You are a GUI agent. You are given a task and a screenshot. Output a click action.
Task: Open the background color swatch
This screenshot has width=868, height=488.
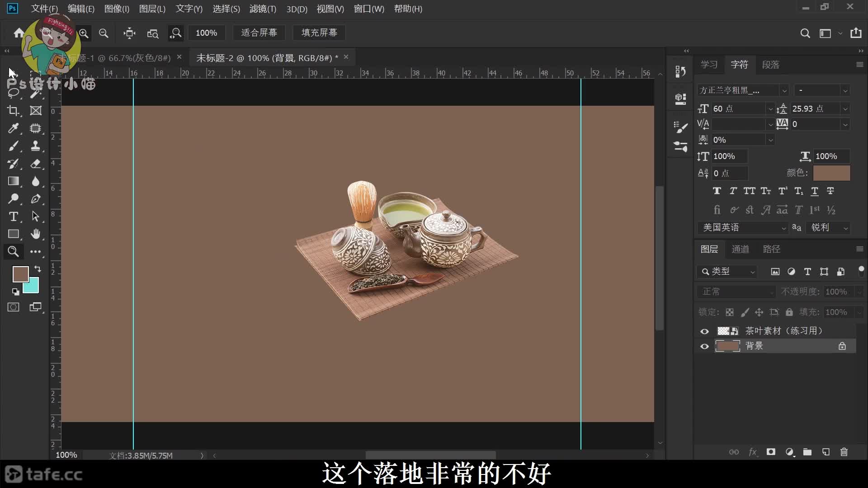coord(33,288)
